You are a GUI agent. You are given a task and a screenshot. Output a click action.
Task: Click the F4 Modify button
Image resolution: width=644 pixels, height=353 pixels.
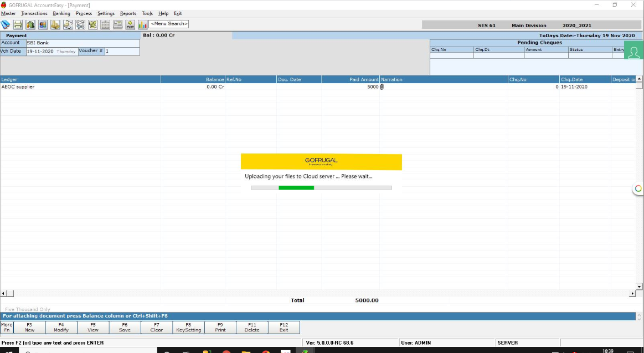point(61,328)
